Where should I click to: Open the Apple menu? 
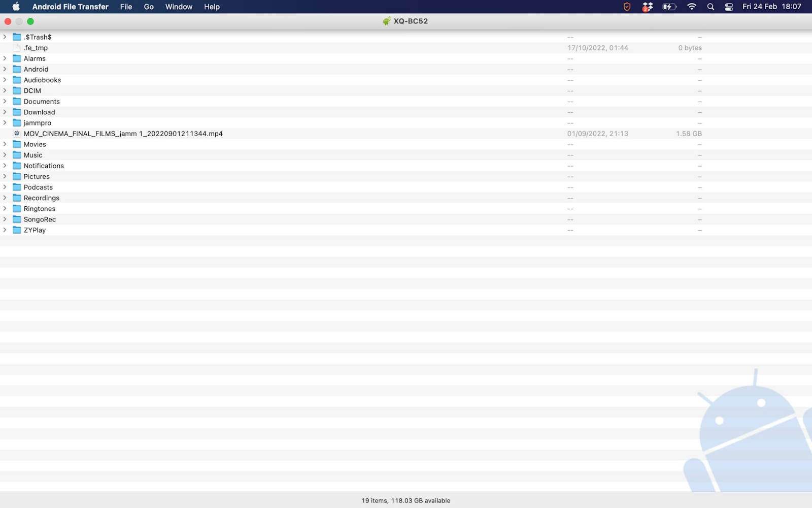[x=16, y=7]
